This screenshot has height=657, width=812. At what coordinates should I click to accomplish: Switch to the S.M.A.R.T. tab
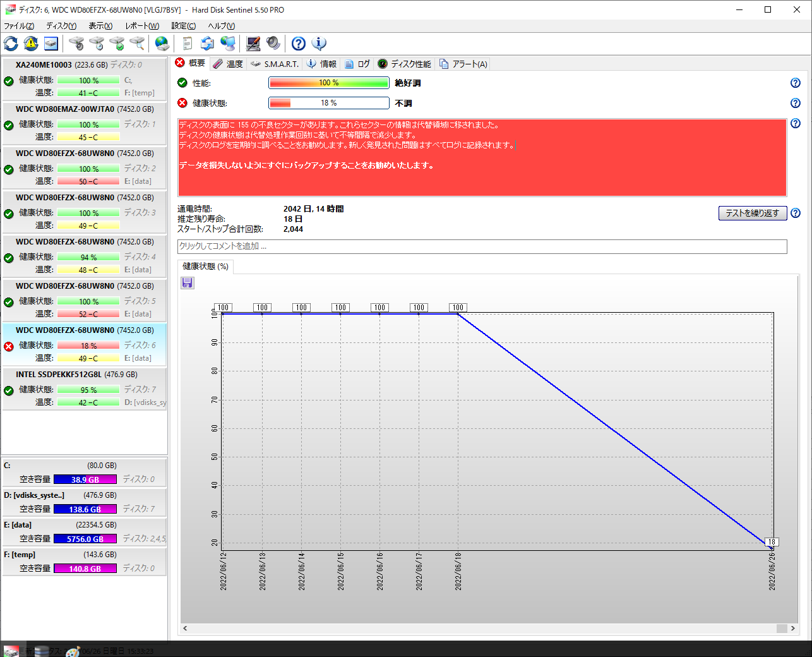pos(274,64)
